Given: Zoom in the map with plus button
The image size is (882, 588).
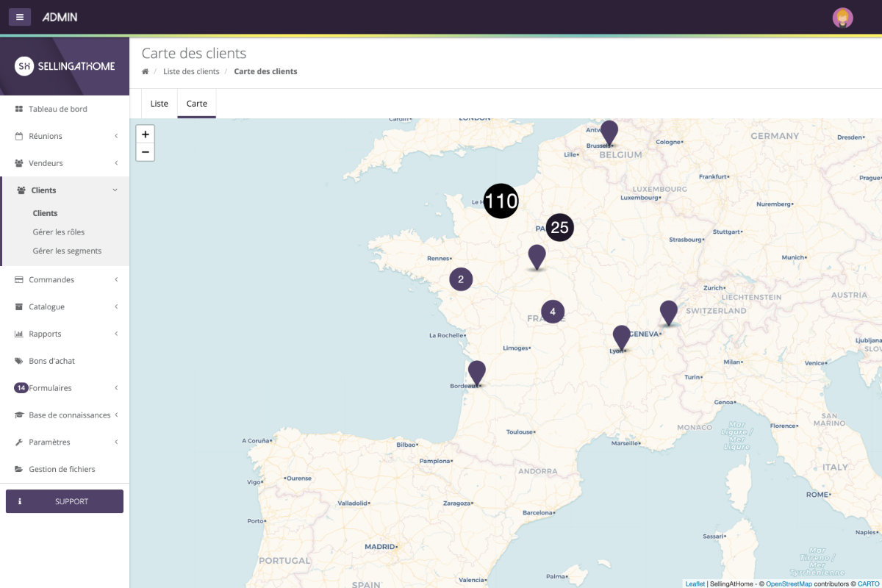Looking at the screenshot, I should pyautogui.click(x=146, y=135).
